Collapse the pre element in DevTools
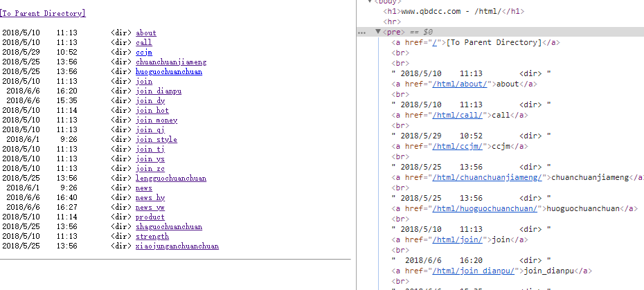The image size is (644, 290). [x=377, y=32]
